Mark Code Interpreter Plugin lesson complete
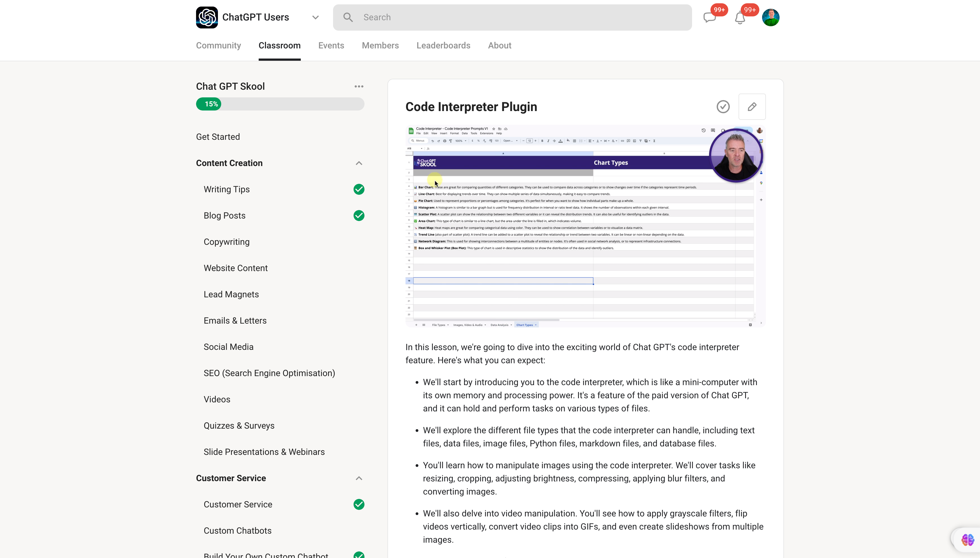The width and height of the screenshot is (980, 558). click(x=722, y=107)
